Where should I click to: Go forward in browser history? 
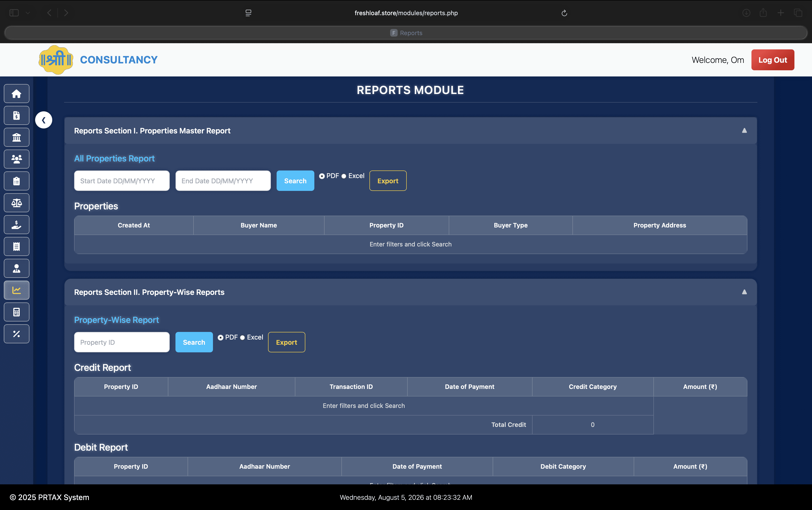(66, 13)
